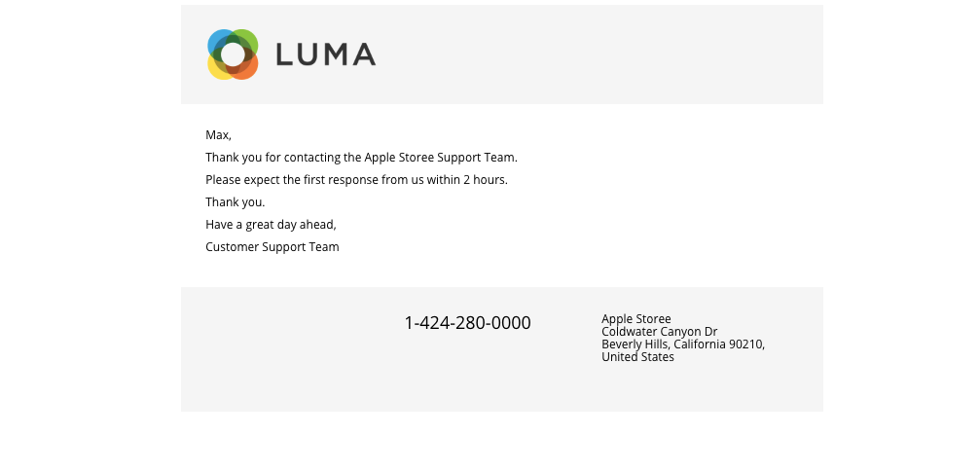980x471 pixels.
Task: Click the gray header banner area
Action: click(x=600, y=54)
